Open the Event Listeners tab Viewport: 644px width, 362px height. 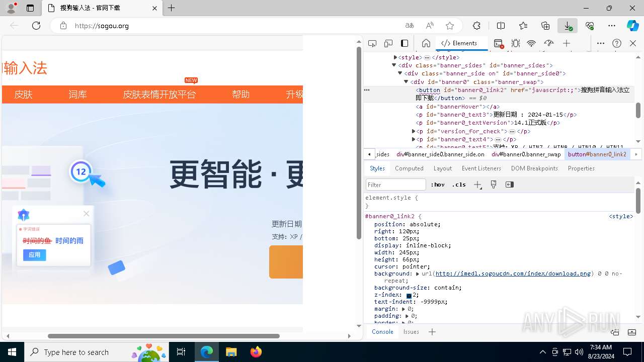[481, 168]
